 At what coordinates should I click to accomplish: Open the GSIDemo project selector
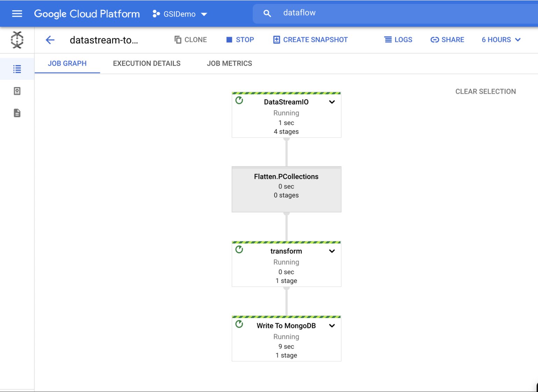[180, 14]
